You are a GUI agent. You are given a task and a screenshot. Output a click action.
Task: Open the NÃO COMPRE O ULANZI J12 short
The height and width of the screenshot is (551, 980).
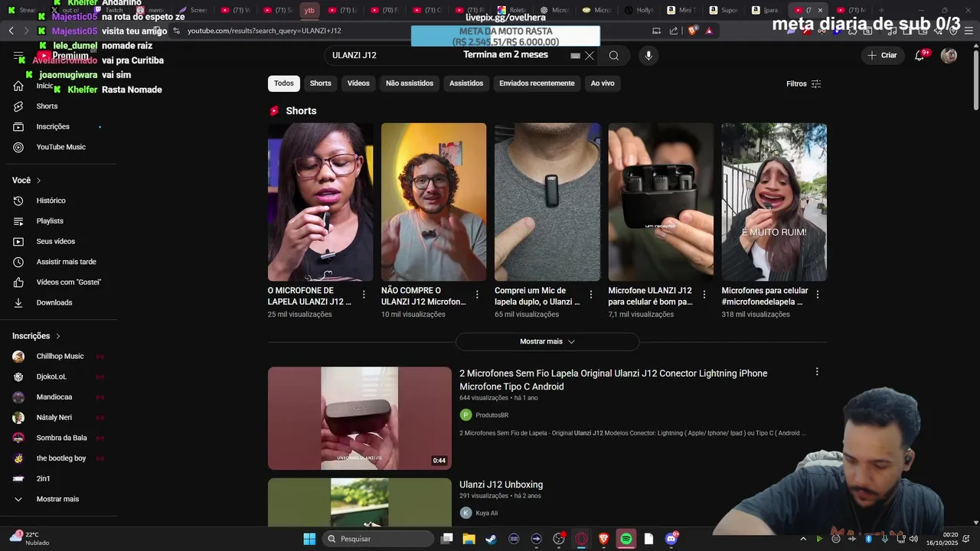433,202
